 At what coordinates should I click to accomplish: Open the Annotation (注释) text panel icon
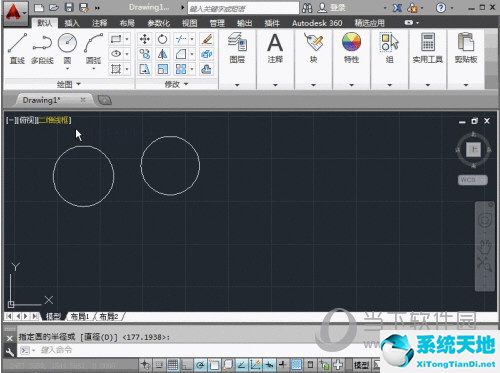[275, 43]
